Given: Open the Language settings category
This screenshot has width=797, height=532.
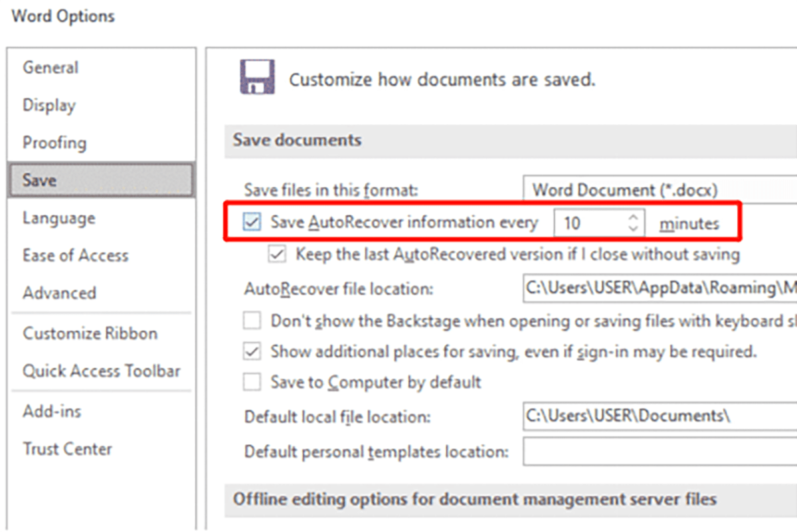Looking at the screenshot, I should coord(58,218).
